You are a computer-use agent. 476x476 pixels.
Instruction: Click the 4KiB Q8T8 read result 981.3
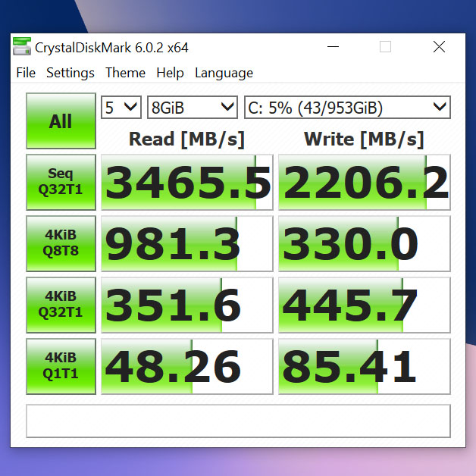pos(187,243)
